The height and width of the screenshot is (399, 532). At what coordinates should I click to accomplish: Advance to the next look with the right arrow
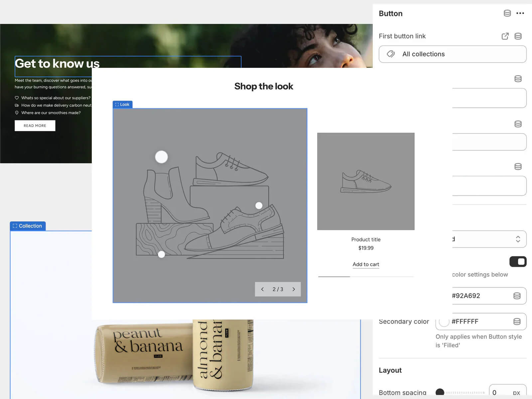pyautogui.click(x=294, y=289)
